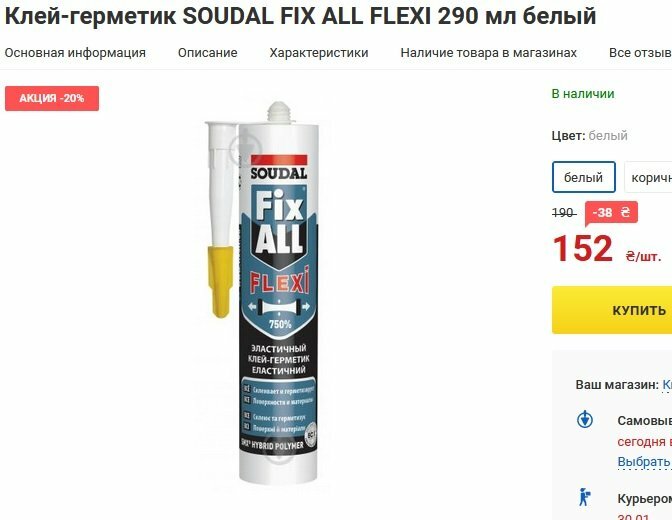Screen dimensions: 672x520
Task: Click the 152 ₴/шт. current price
Action: 606,249
